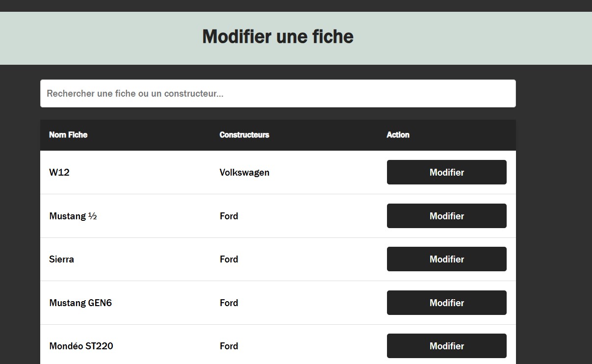Select Ford constructor in the Sierra row
Screen dimensions: 592x364
(229, 260)
